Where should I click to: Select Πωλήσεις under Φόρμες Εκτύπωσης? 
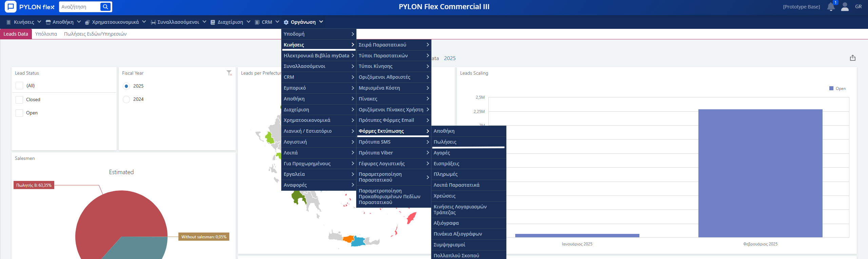(468, 142)
